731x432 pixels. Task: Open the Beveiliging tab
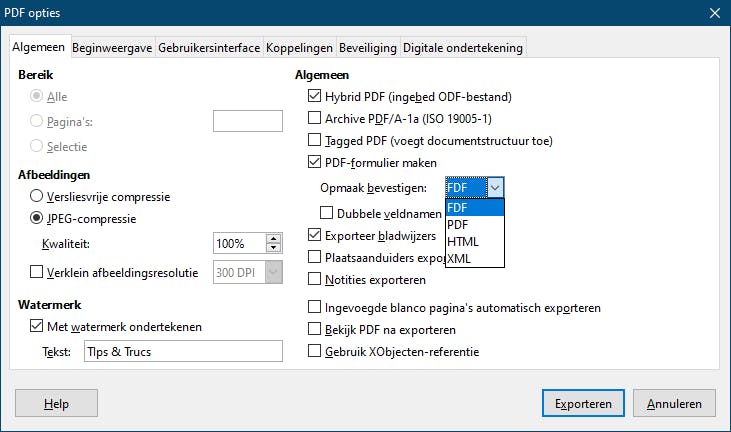(x=367, y=47)
